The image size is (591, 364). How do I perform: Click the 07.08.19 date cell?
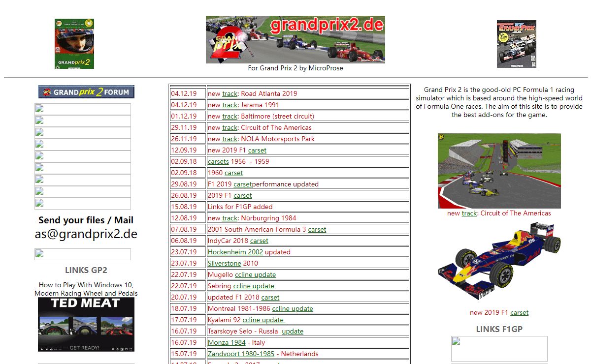(188, 229)
